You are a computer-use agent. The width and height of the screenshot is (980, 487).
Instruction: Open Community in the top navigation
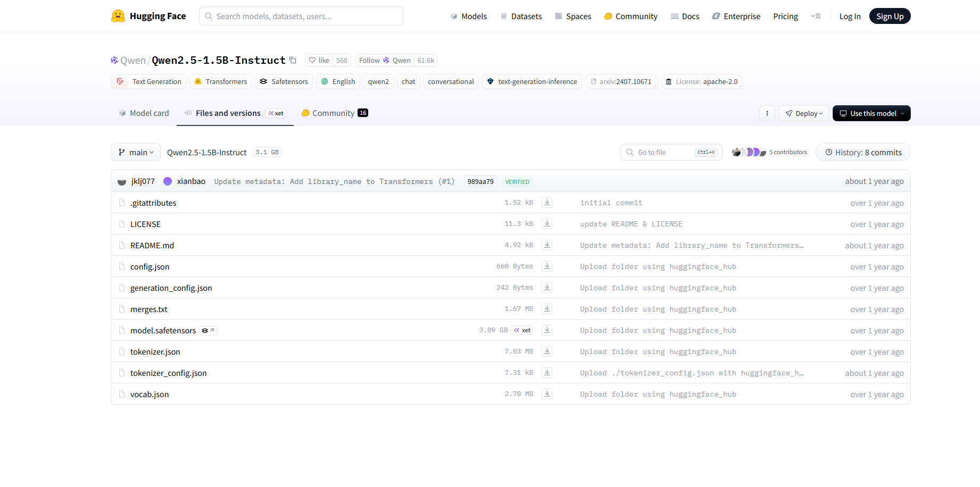point(630,16)
